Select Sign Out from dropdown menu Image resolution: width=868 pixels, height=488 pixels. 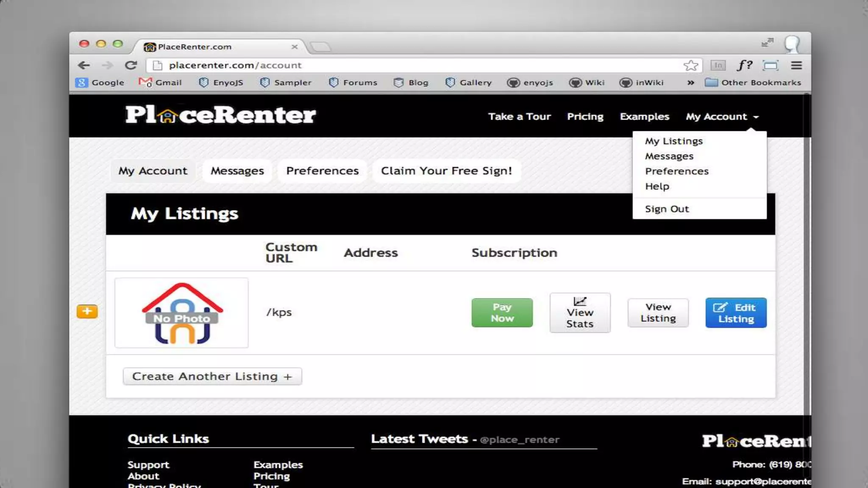click(667, 209)
